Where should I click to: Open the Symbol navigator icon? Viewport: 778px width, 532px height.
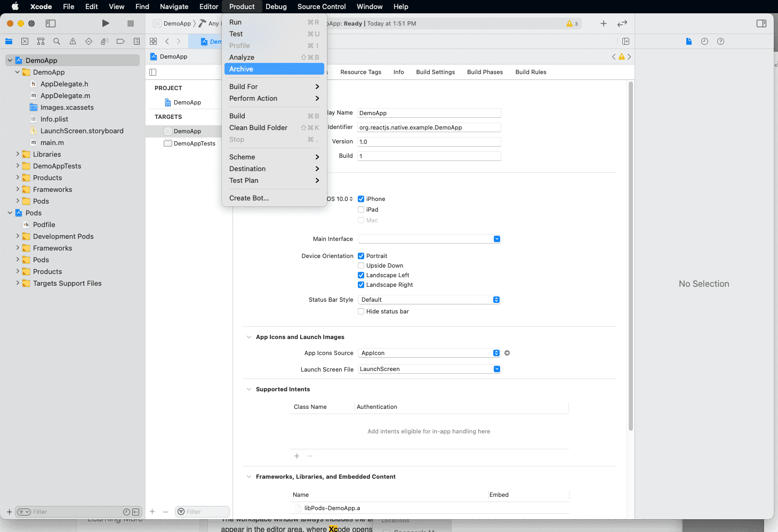click(41, 41)
